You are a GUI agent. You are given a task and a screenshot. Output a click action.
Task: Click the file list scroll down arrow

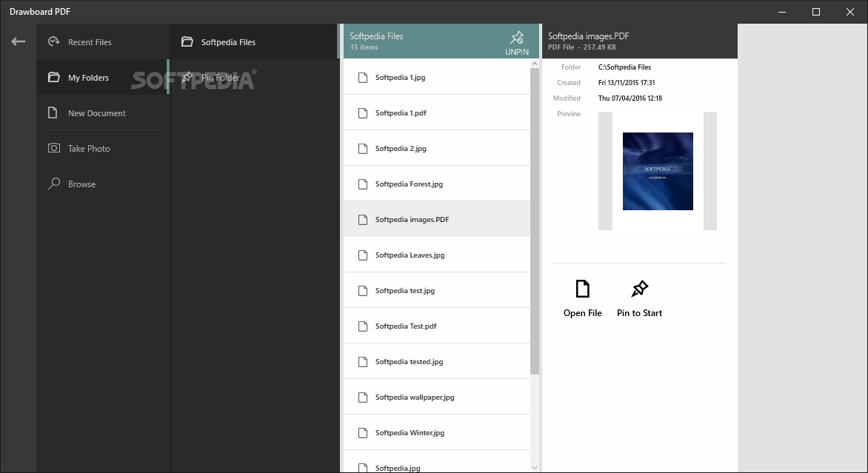(534, 468)
